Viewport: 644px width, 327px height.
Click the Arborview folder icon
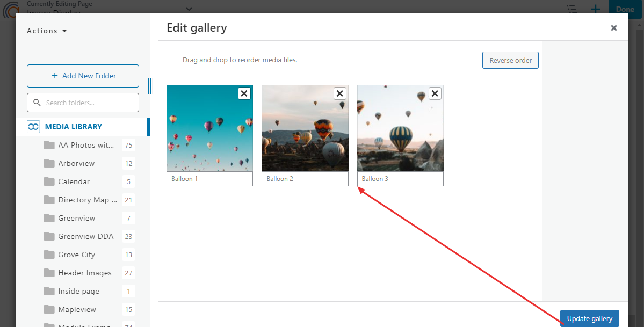[x=49, y=163]
